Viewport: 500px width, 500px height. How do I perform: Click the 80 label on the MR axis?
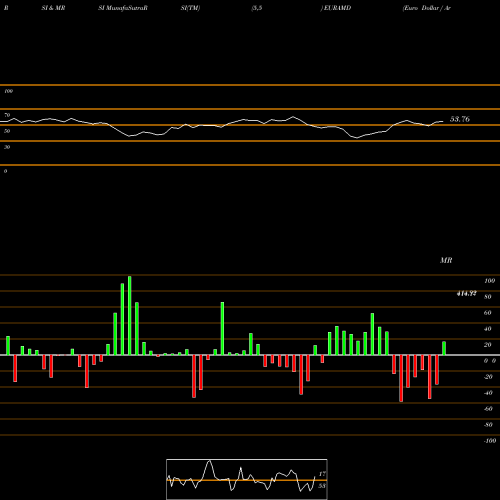[488, 297]
